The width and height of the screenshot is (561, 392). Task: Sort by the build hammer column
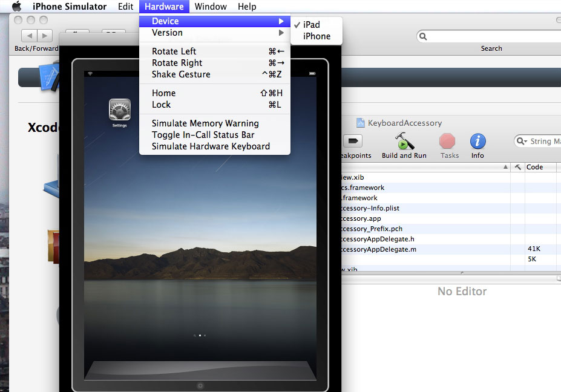coord(517,167)
